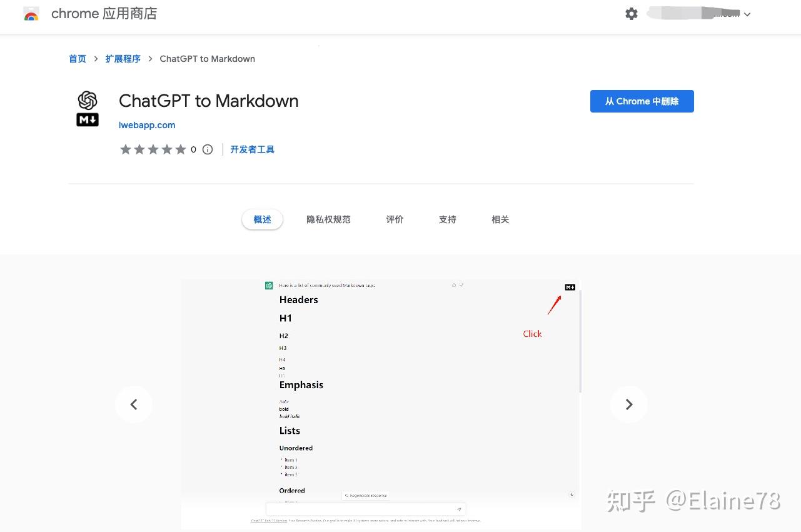
Task: Open the 相关 tab
Action: pos(500,219)
